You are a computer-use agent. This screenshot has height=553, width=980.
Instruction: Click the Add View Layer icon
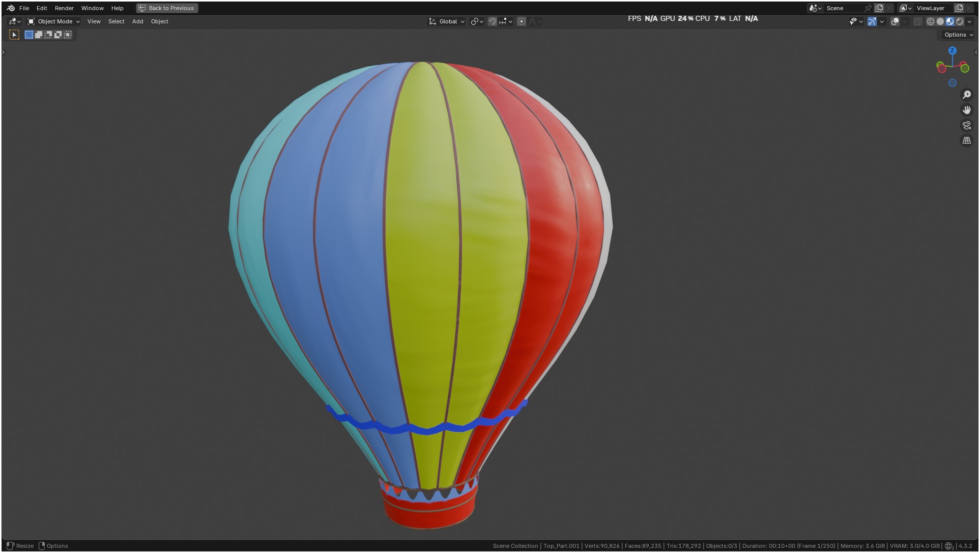pyautogui.click(x=959, y=8)
